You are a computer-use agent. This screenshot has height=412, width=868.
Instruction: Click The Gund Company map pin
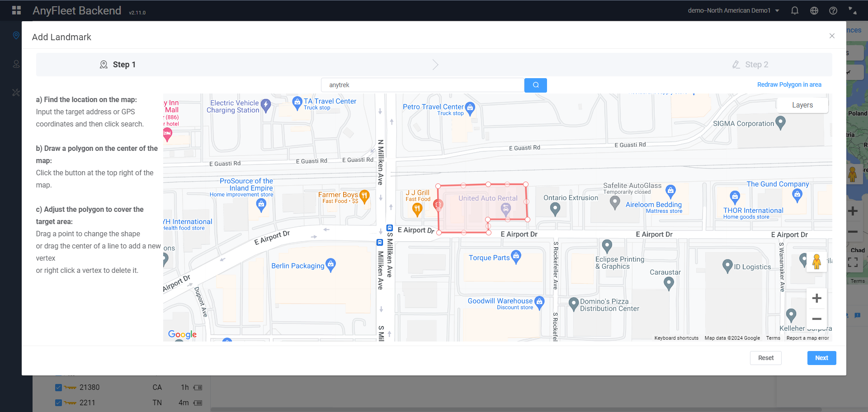[797, 195]
